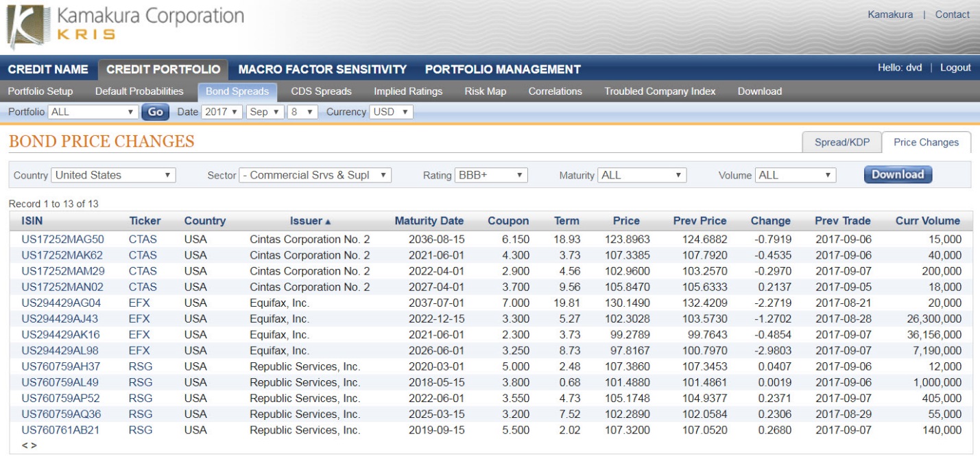Sort by Issuer column header
The width and height of the screenshot is (980, 457).
click(x=310, y=221)
